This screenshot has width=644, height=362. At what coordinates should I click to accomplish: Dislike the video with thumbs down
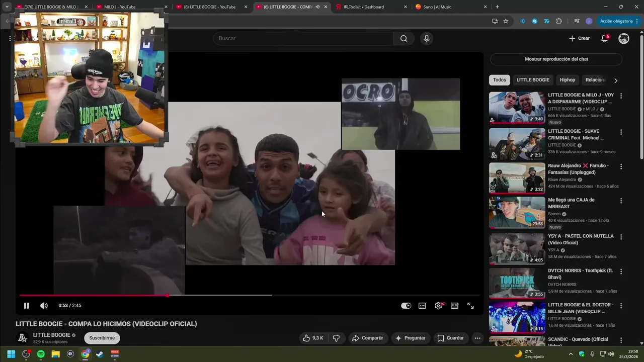tap(336, 338)
